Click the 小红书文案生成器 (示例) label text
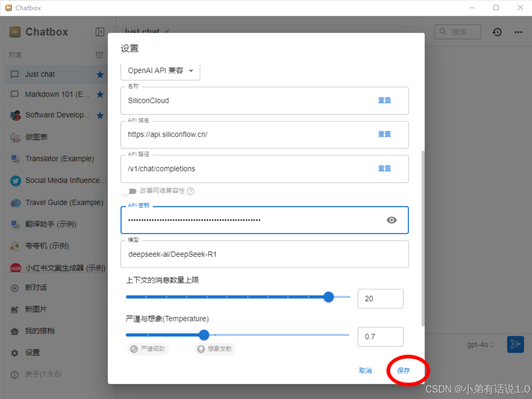532x399 pixels. (x=66, y=268)
